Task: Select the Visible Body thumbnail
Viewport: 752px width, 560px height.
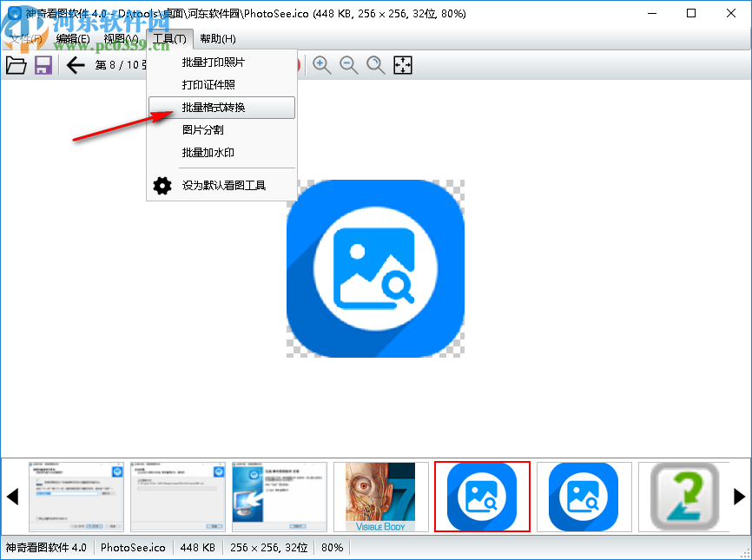Action: (381, 497)
